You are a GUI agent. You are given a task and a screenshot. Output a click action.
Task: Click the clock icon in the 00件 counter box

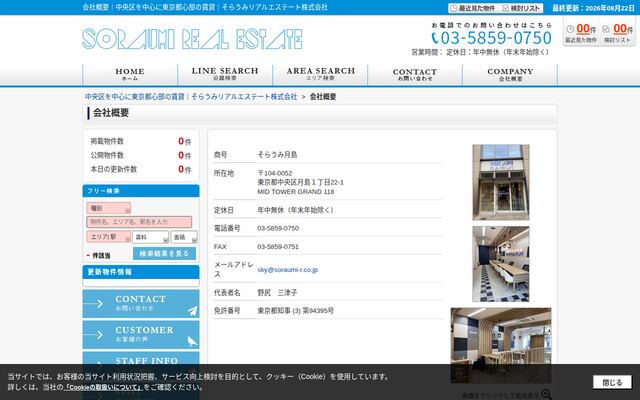570,29
